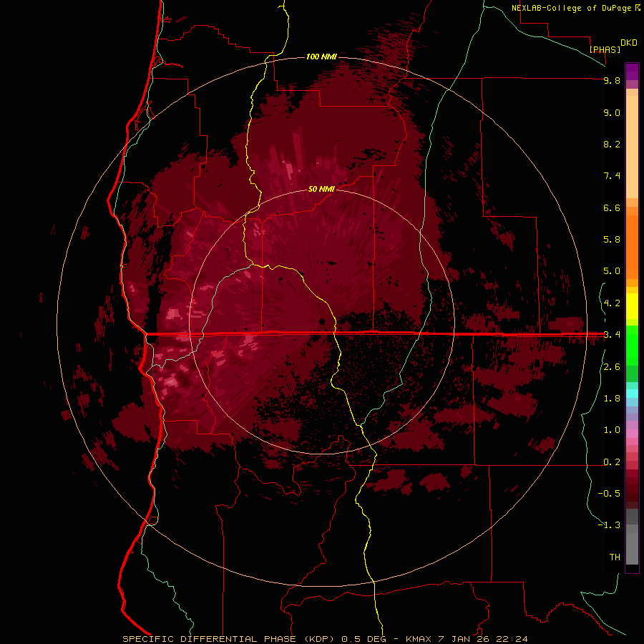Click the 7.4 scale value
This screenshot has width=644, height=644.
click(x=612, y=176)
